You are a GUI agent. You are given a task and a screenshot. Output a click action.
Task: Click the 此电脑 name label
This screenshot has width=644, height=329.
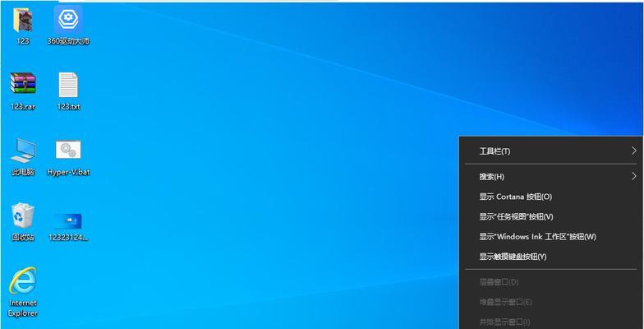click(23, 172)
